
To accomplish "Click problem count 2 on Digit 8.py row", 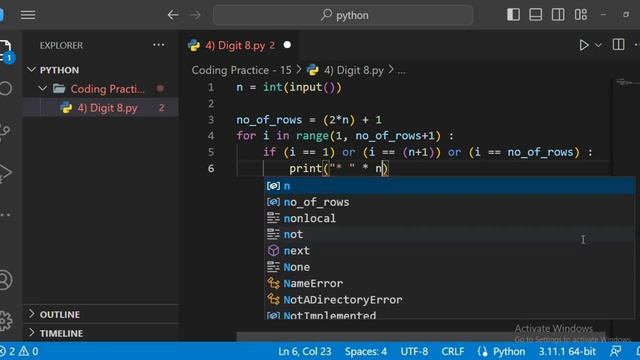I will coord(162,108).
